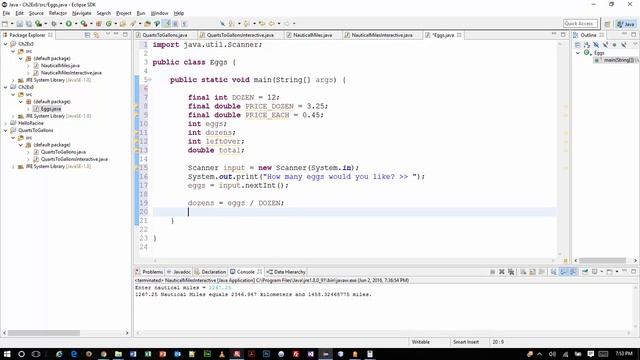Select Eggs.java in Package Explorer
Screen dimensions: 640x360
[51, 109]
